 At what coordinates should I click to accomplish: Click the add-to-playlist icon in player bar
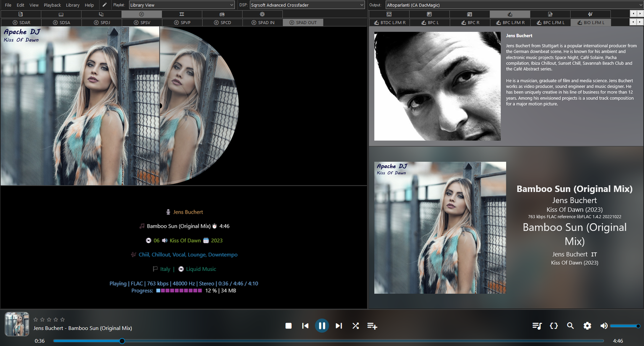point(372,326)
